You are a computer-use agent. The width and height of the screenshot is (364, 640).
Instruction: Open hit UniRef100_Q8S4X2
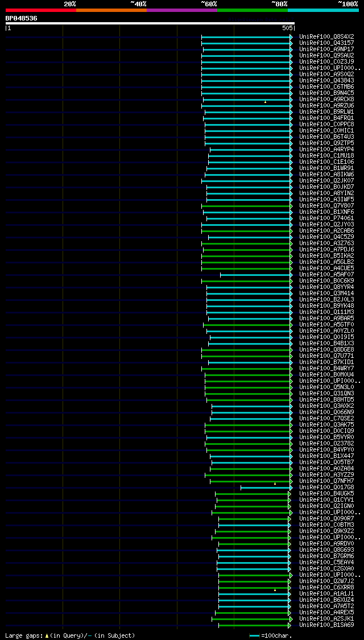click(326, 36)
